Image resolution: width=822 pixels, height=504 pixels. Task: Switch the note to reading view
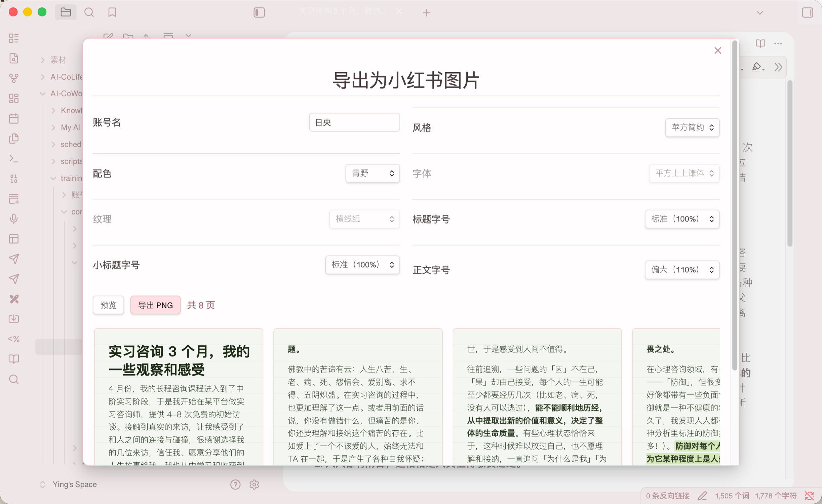click(760, 44)
